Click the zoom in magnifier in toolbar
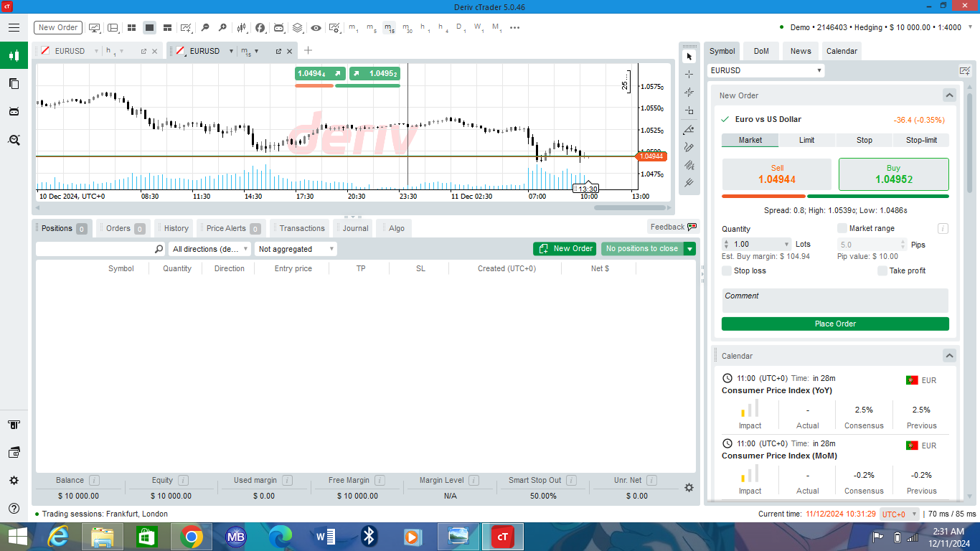The image size is (980, 551). coord(223,27)
